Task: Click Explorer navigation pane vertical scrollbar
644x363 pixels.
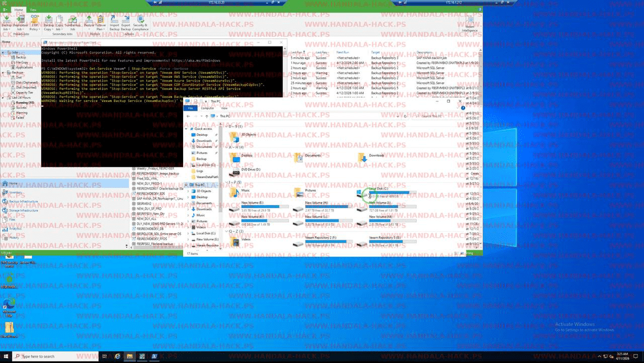Action: point(221,185)
